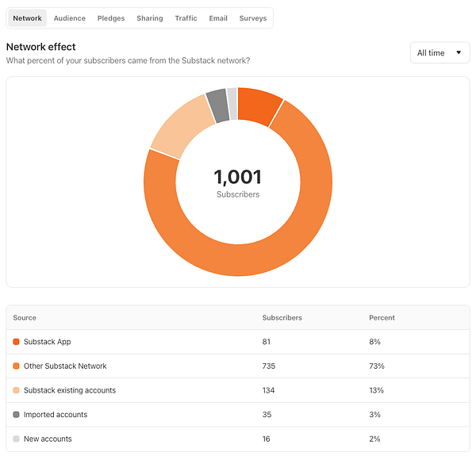Click the New accounts legend swatch
Viewport: 476px width, 460px height.
16,439
